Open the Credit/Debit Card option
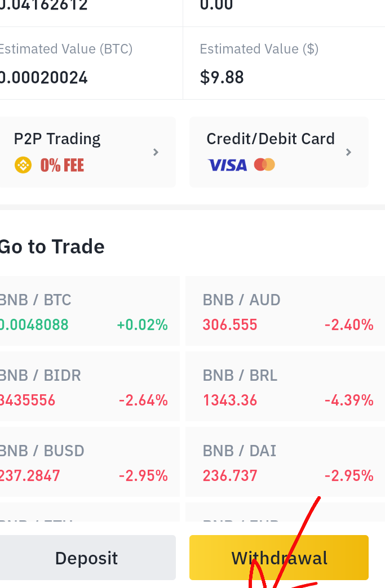Viewport: 385px width, 588px height. point(279,152)
